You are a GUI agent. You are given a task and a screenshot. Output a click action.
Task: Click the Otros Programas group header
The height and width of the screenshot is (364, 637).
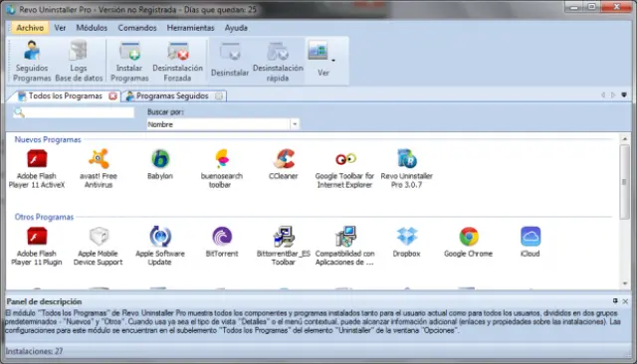pos(44,217)
